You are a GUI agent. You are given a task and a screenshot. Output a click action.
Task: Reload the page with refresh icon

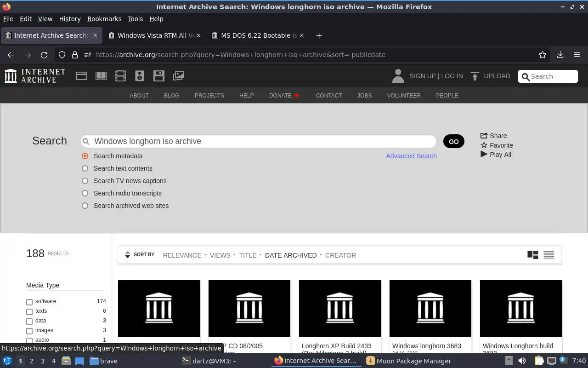[x=44, y=55]
